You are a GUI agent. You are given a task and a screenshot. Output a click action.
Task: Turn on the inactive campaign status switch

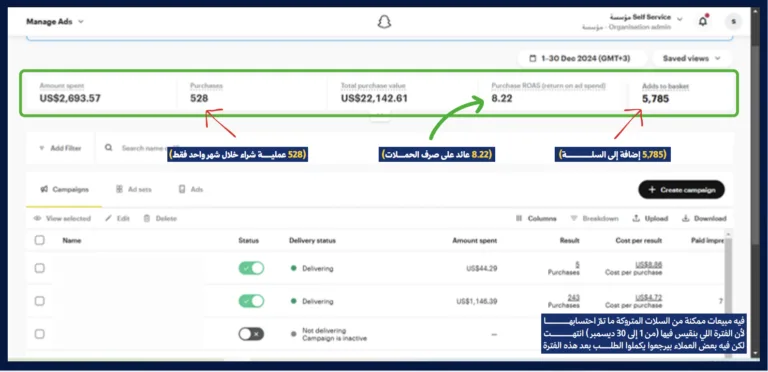click(251, 334)
